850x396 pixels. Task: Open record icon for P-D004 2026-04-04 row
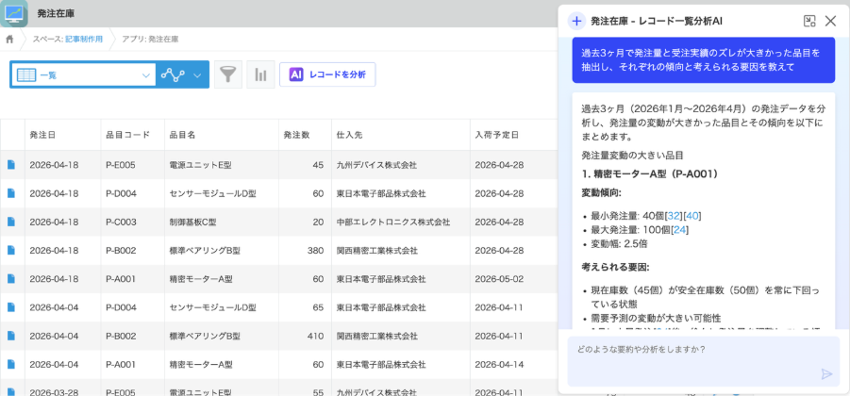[x=11, y=307]
